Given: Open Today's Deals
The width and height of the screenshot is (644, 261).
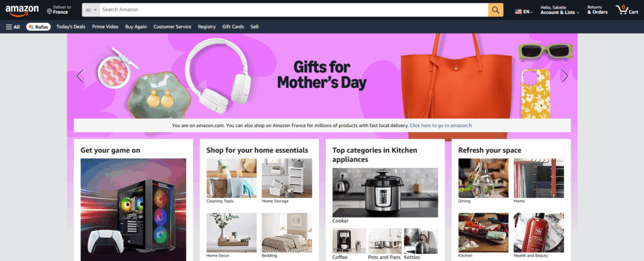Looking at the screenshot, I should [71, 26].
